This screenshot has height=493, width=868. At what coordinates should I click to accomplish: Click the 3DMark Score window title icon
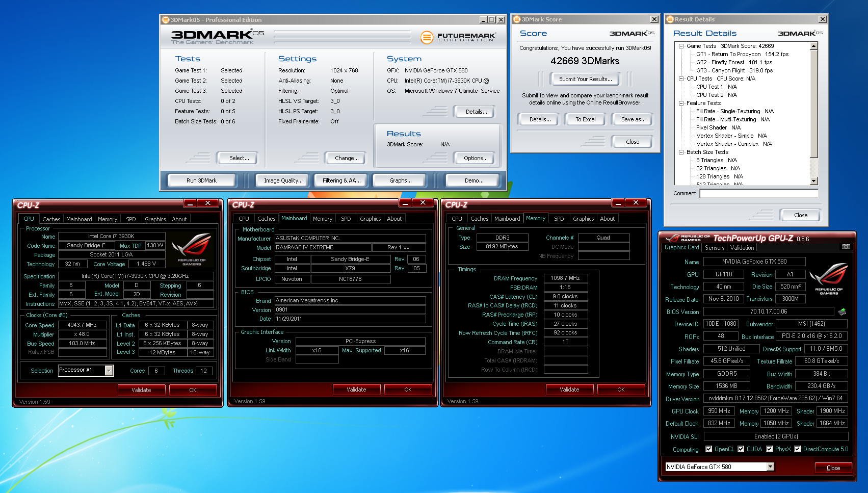[516, 19]
